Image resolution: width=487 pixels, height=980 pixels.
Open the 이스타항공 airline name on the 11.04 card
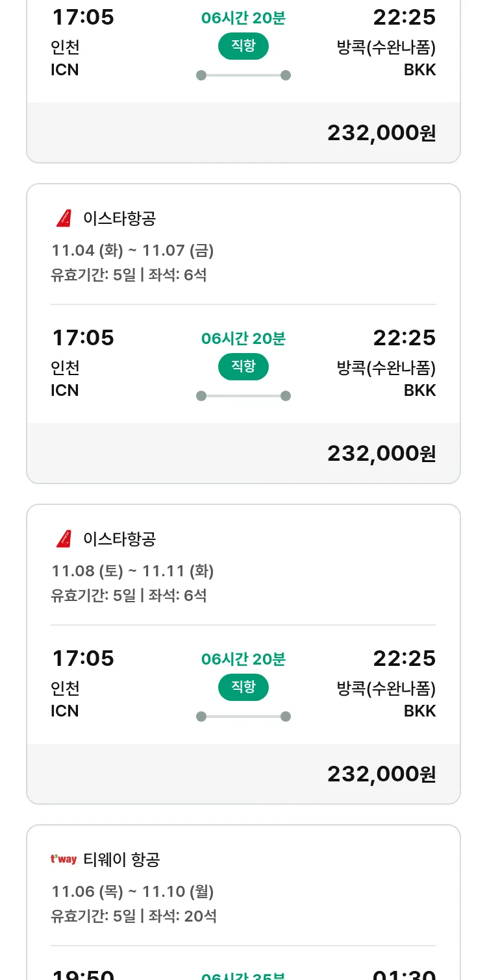(x=119, y=219)
